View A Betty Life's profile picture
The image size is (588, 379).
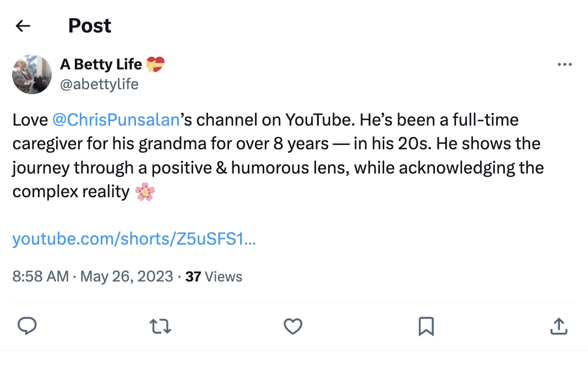coord(32,74)
